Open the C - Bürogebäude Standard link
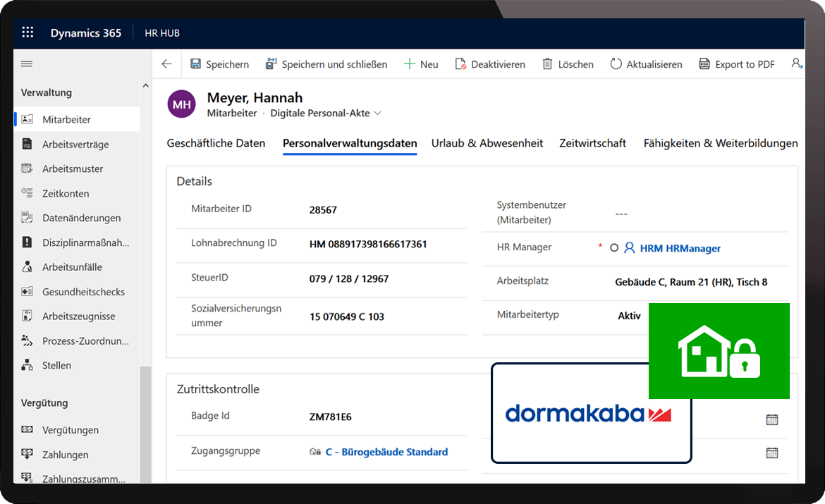 [386, 452]
